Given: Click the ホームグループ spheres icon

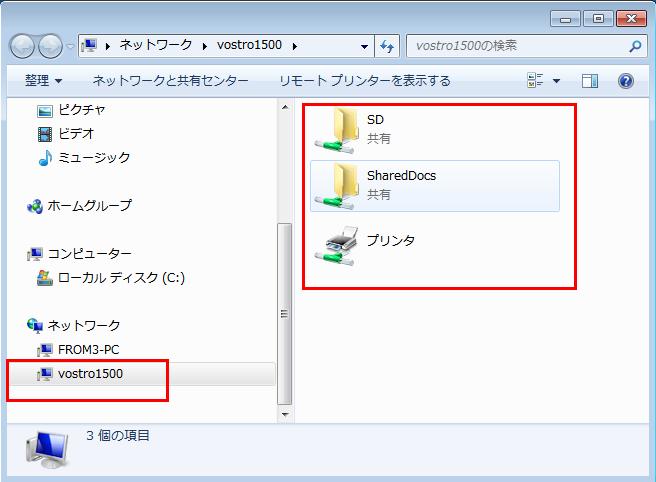Looking at the screenshot, I should pyautogui.click(x=35, y=206).
